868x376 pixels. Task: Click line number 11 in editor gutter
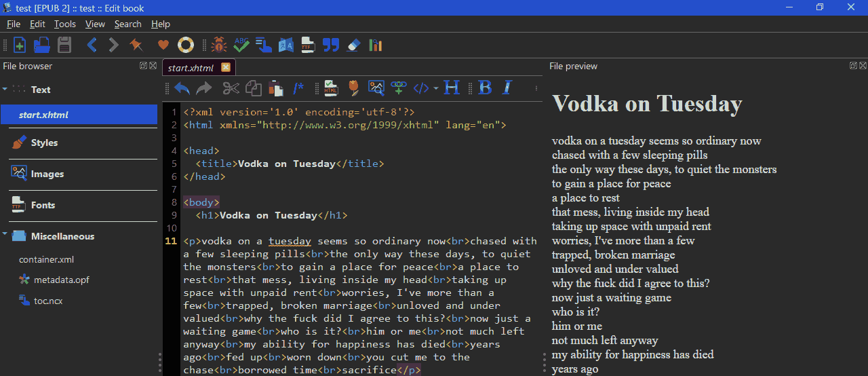pyautogui.click(x=171, y=241)
